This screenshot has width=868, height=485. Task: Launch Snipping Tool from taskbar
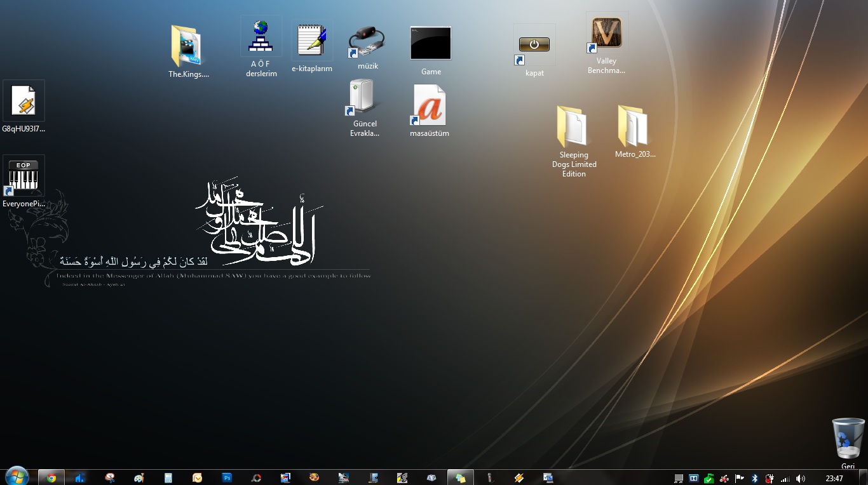(110, 478)
